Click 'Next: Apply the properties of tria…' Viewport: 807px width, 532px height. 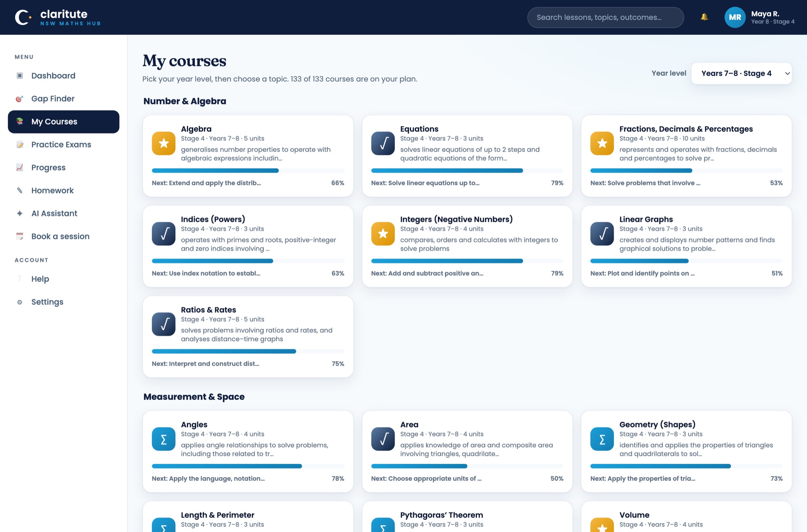643,478
